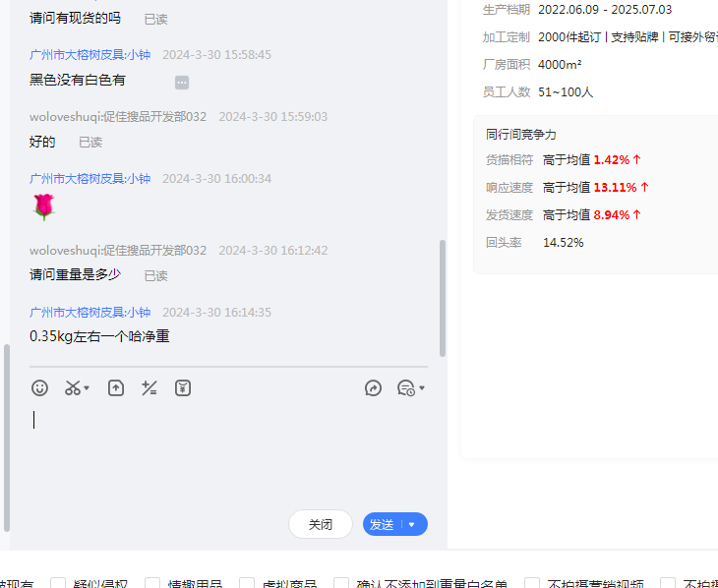Screen dimensions: 718x588
Task: Click the ellipsis icon beside 黑色没有白色有 message
Action: [182, 83]
